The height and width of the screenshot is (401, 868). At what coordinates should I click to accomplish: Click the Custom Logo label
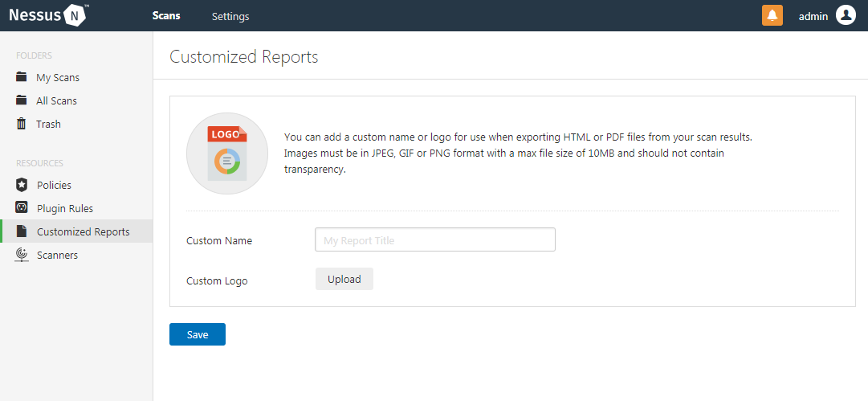[217, 280]
